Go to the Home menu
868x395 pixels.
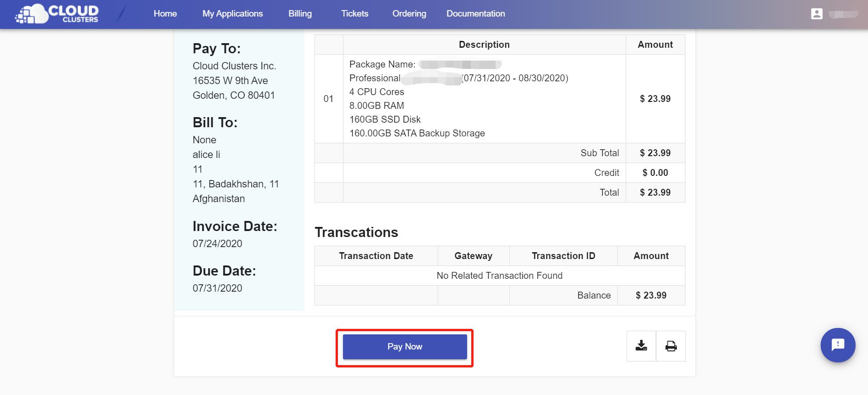(165, 14)
